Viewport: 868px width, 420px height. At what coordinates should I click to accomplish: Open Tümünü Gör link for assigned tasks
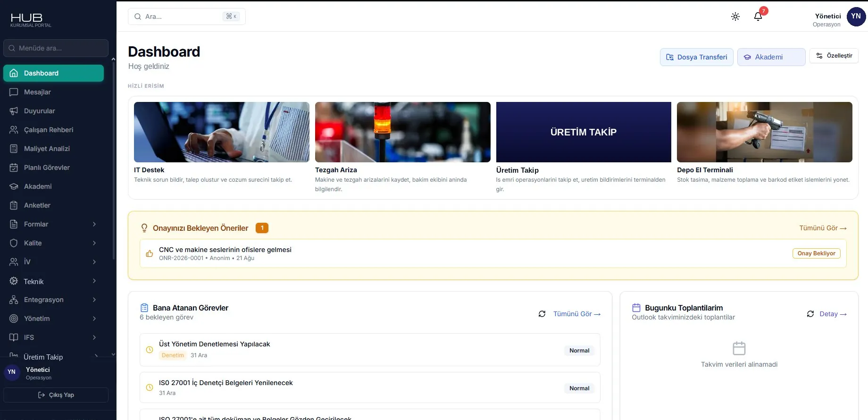click(x=577, y=314)
